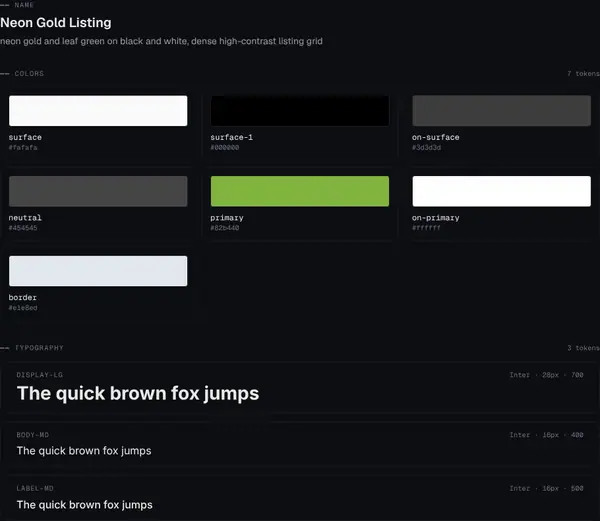The height and width of the screenshot is (521, 600).
Task: Click the "3 tokens" count label
Action: click(x=583, y=348)
